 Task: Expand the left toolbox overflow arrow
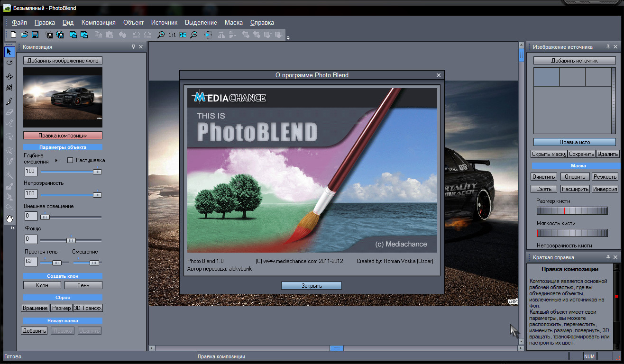tap(12, 228)
